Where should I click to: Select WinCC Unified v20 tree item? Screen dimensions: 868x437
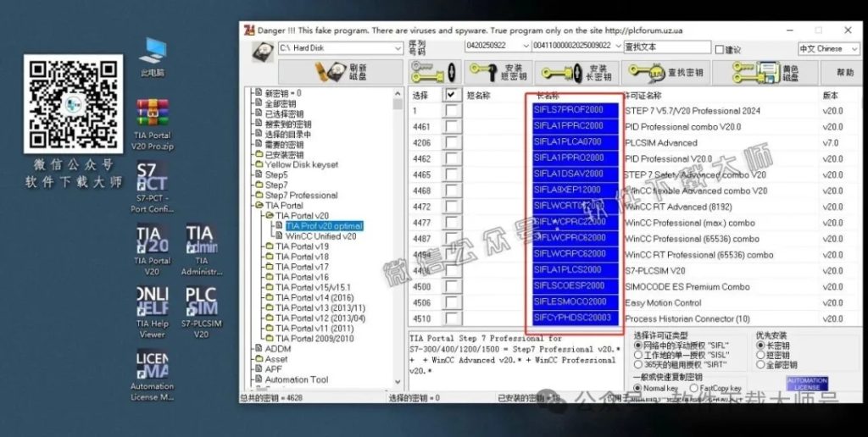tap(320, 236)
